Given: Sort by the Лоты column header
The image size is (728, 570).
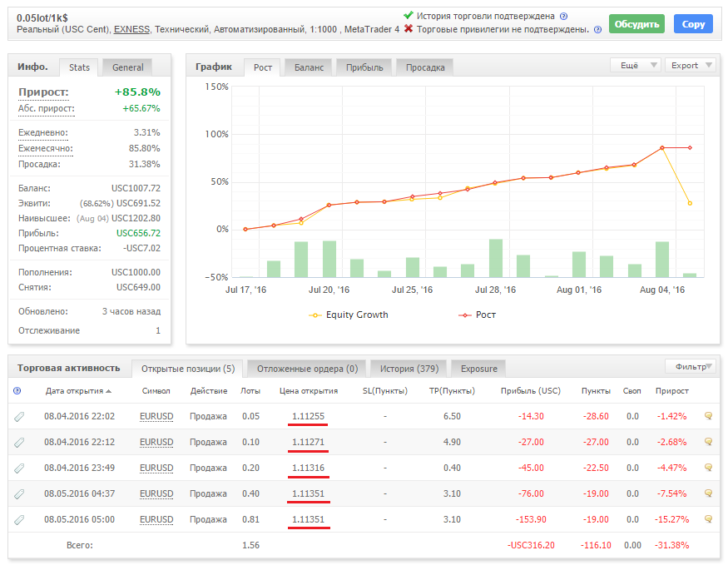Looking at the screenshot, I should 250,391.
